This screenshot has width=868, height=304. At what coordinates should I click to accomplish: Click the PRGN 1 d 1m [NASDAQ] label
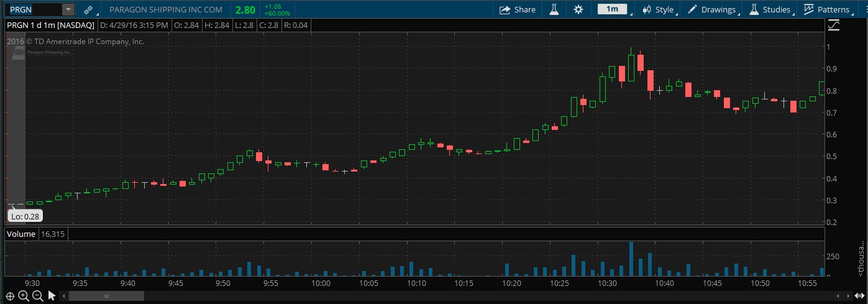50,25
